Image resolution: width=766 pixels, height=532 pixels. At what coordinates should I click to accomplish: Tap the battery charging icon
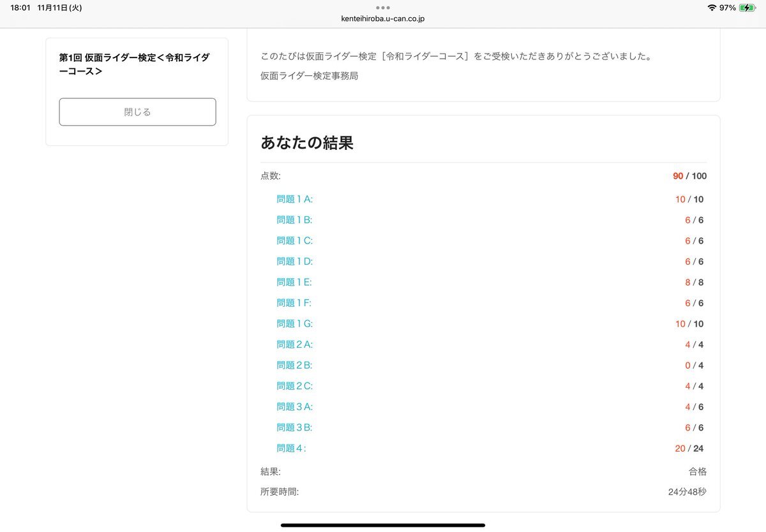click(x=747, y=8)
